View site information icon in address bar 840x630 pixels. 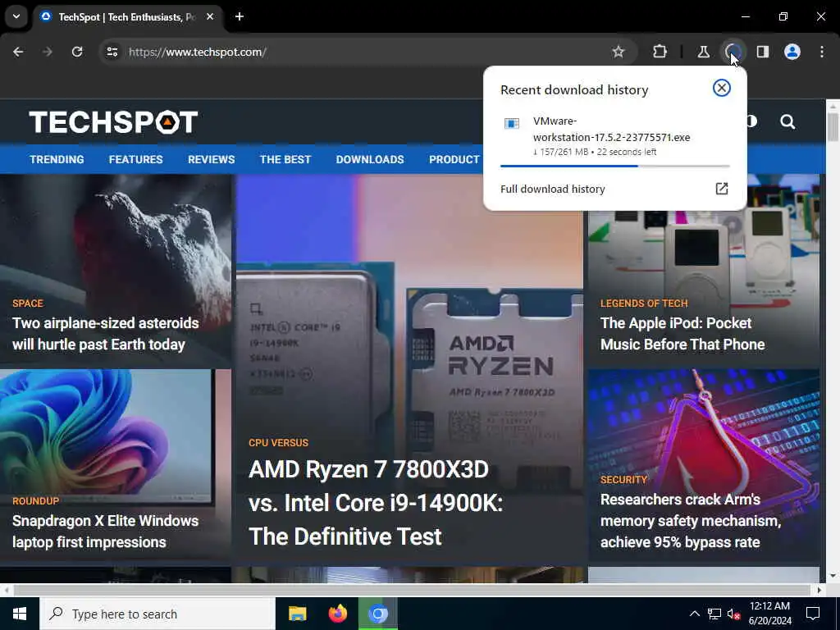[x=112, y=52]
